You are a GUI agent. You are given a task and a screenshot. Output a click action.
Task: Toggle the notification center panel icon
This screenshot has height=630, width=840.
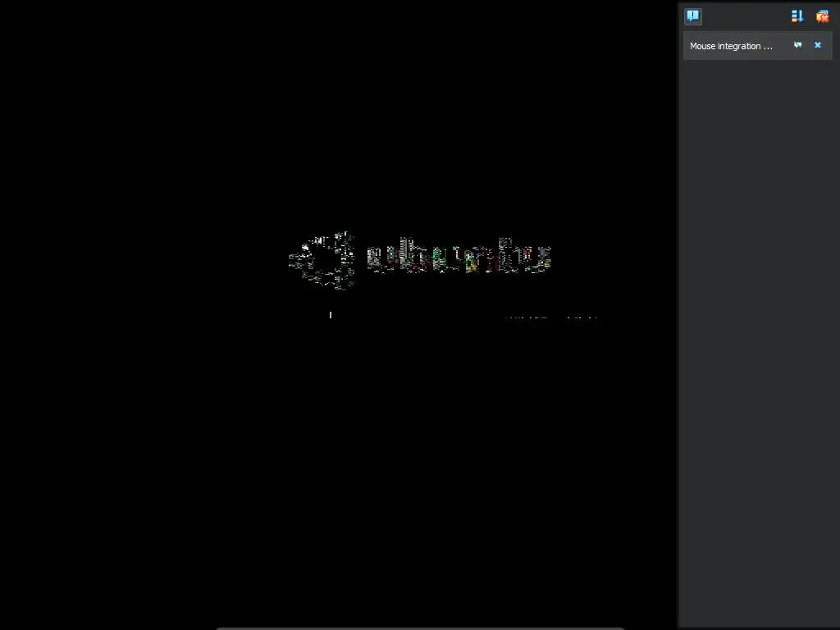pyautogui.click(x=692, y=16)
